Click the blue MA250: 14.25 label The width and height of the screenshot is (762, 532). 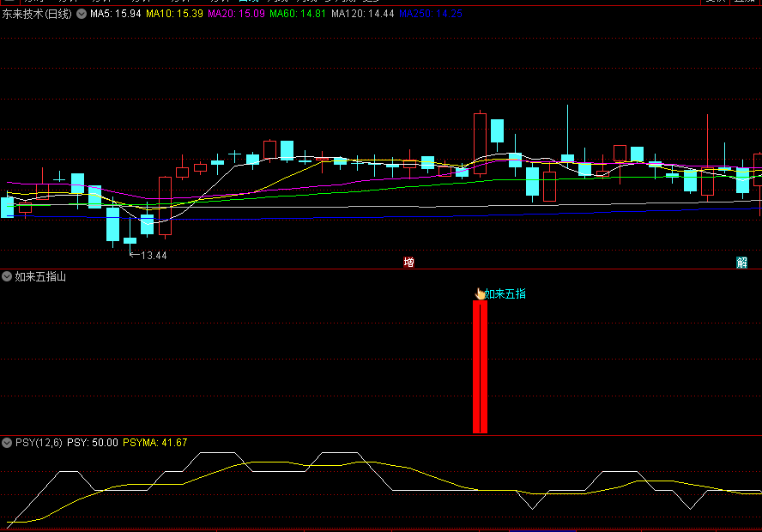431,14
